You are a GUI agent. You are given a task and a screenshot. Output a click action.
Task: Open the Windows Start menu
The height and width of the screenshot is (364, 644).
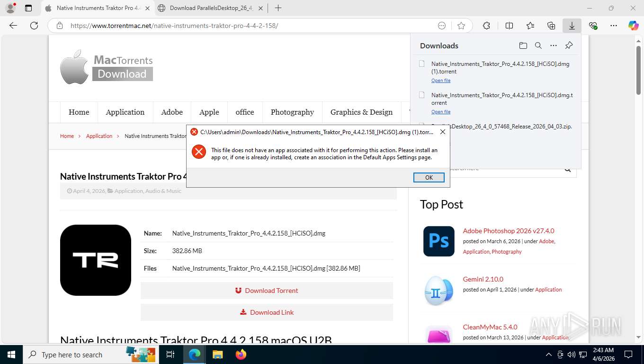point(11,355)
